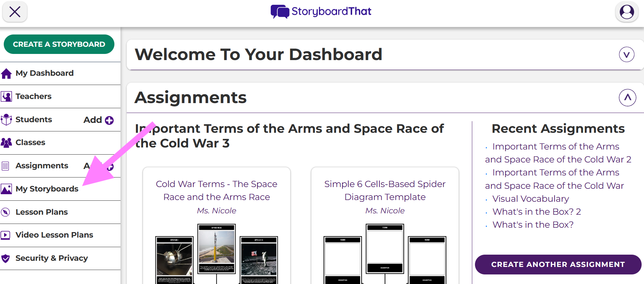Click the Teachers sidebar icon

point(6,97)
